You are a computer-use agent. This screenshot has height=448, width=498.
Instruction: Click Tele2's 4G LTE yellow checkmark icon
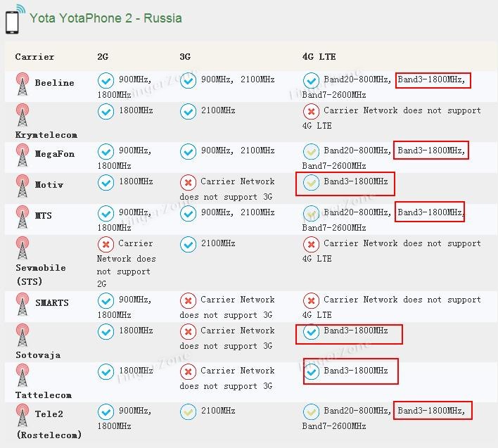point(311,412)
